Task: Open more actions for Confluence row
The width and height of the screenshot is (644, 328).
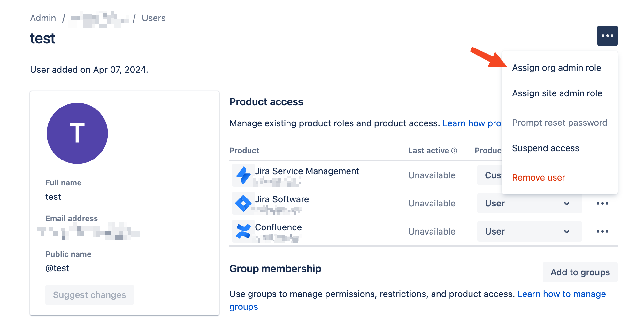Action: (x=602, y=231)
